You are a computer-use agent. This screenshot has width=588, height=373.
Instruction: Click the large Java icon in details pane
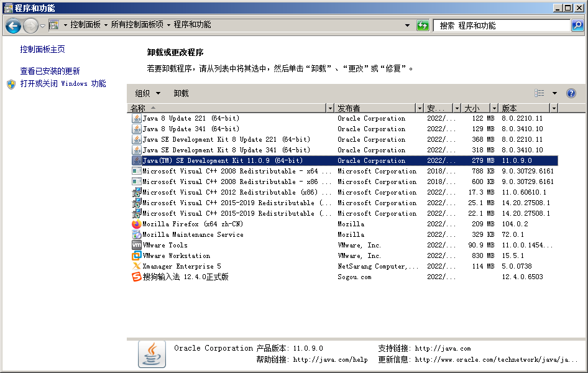[x=152, y=354]
